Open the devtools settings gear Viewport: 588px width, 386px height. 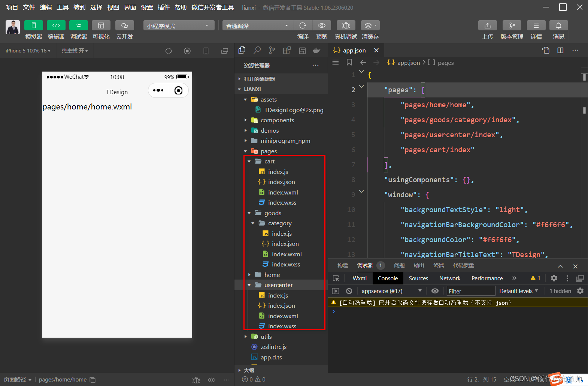click(554, 278)
